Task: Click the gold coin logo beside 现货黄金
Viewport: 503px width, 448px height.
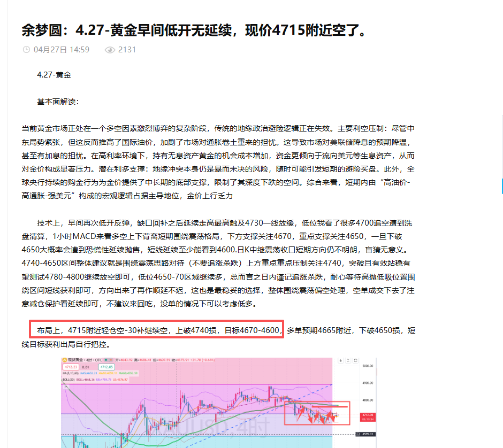Action: tap(65, 359)
